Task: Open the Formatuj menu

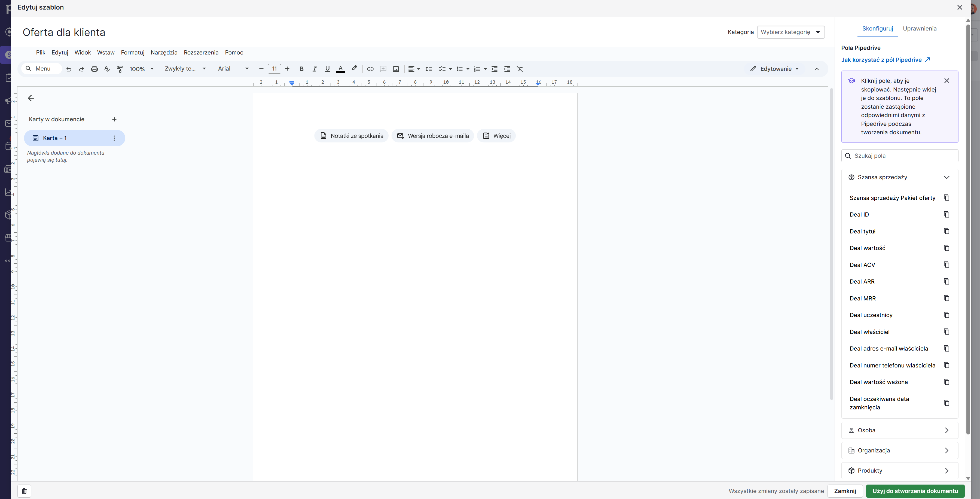Action: (132, 53)
